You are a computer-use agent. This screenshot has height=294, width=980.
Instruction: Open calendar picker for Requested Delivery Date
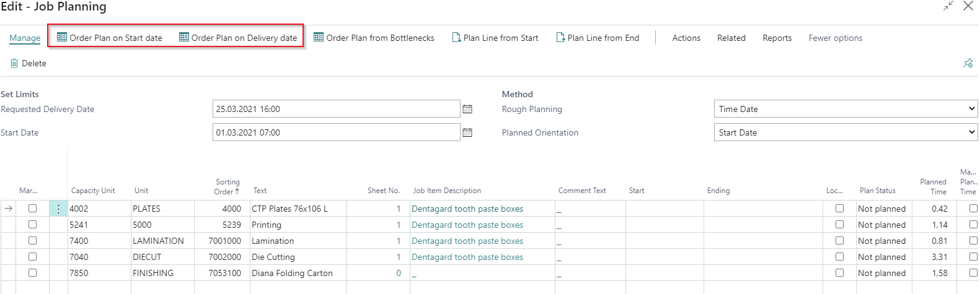[x=467, y=109]
